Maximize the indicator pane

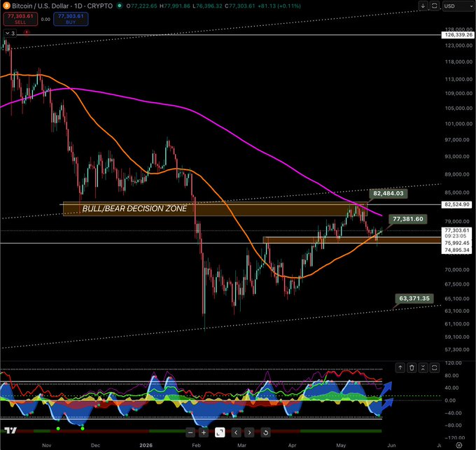[435, 367]
